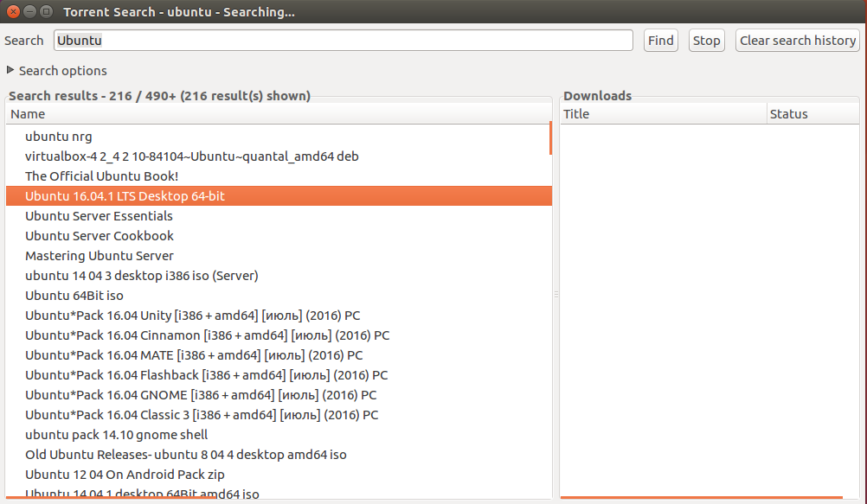Select Ubuntu Server Cookbook entry
Image resolution: width=867 pixels, height=504 pixels.
(x=100, y=236)
